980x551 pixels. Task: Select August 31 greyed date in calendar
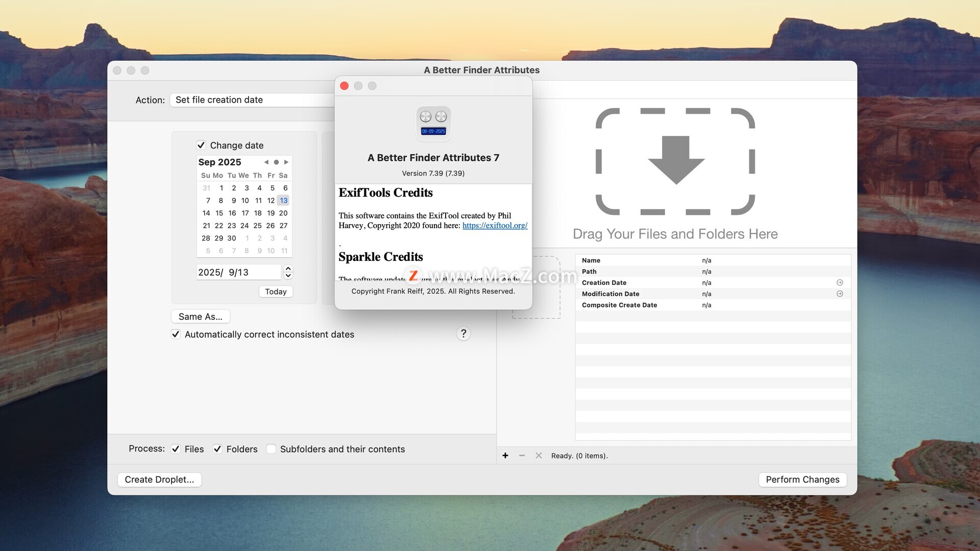pos(206,188)
